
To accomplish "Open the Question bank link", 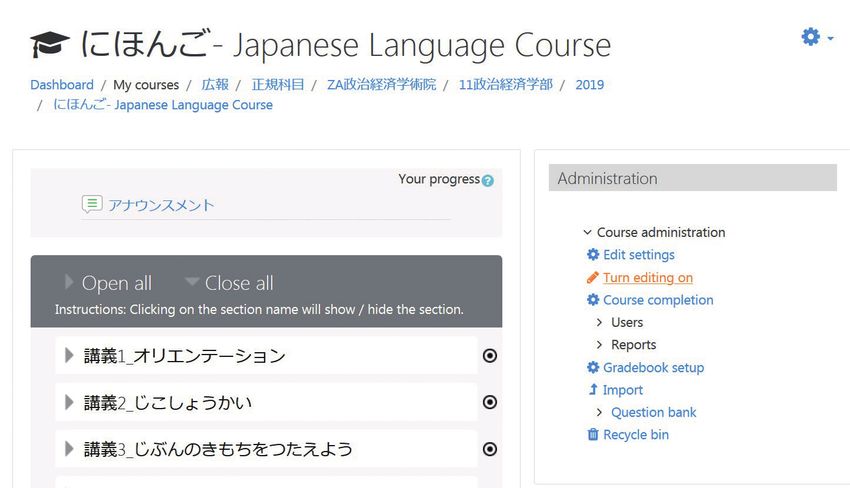I will [653, 412].
